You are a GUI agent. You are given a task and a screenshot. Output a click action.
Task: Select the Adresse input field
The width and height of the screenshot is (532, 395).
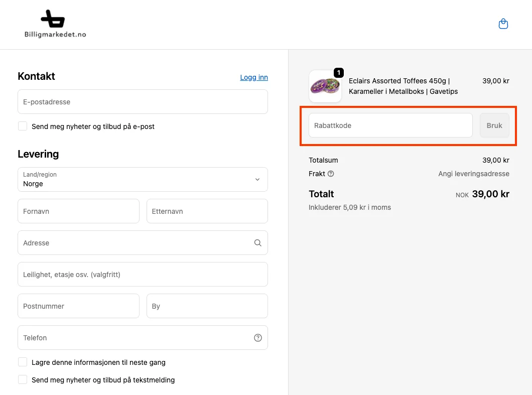click(143, 243)
